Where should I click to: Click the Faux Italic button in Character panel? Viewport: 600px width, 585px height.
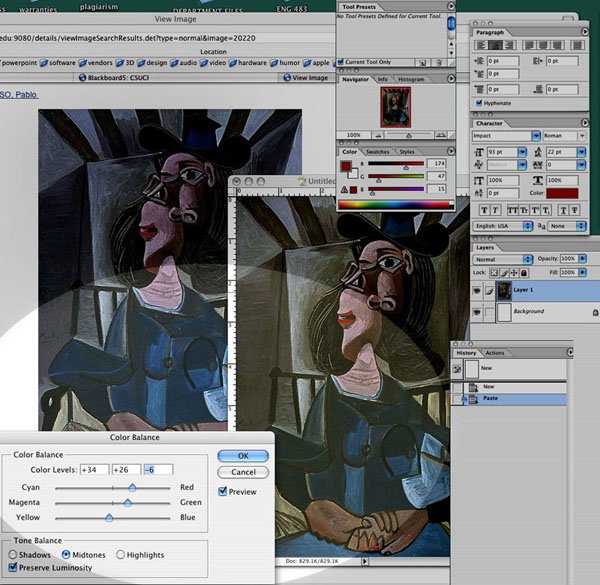(x=495, y=210)
